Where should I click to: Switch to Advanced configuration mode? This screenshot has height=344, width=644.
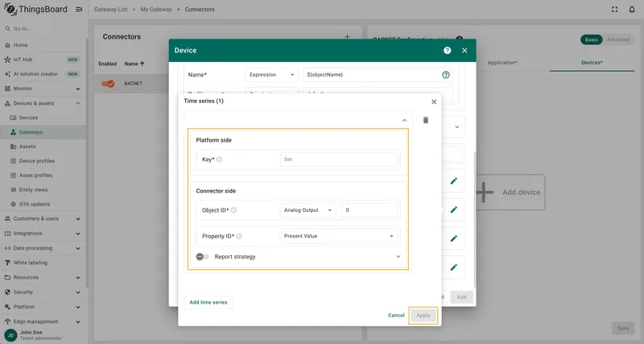point(618,39)
